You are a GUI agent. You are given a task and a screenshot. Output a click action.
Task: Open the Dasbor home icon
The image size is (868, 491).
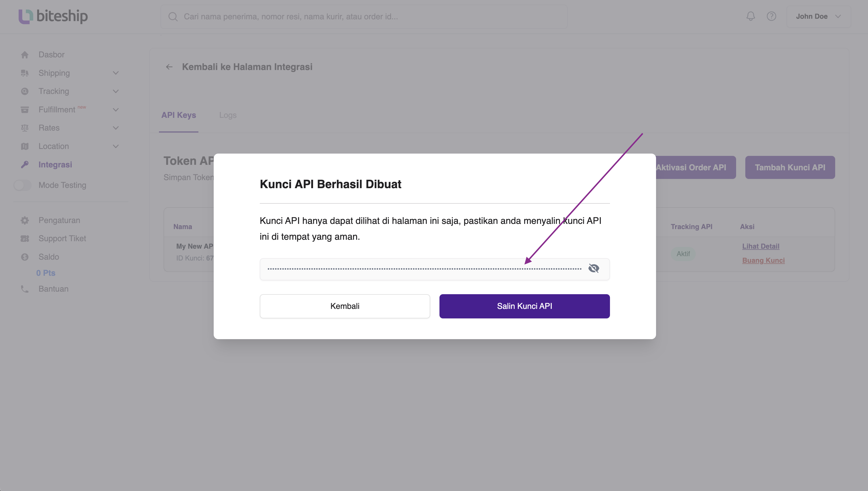[25, 54]
